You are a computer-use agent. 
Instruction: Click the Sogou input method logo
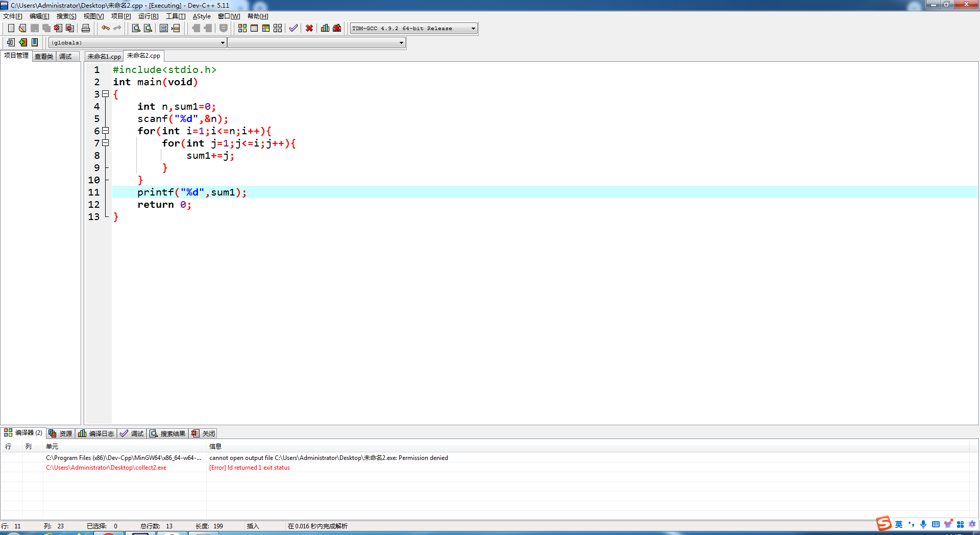point(884,524)
